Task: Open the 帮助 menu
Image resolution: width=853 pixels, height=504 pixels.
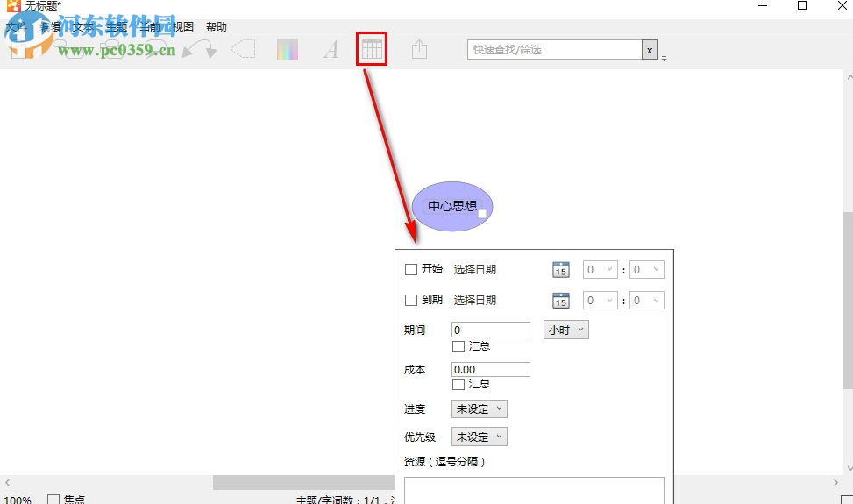Action: pos(216,26)
